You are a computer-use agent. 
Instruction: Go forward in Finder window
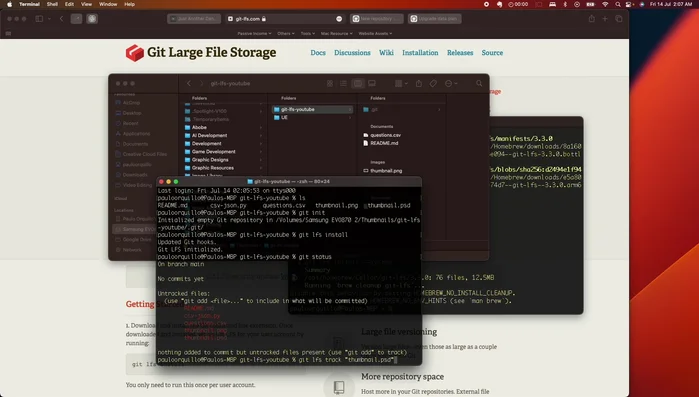(201, 83)
